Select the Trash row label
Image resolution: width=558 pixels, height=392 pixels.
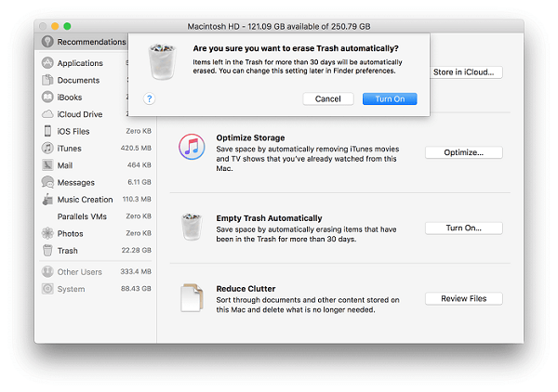click(x=67, y=251)
